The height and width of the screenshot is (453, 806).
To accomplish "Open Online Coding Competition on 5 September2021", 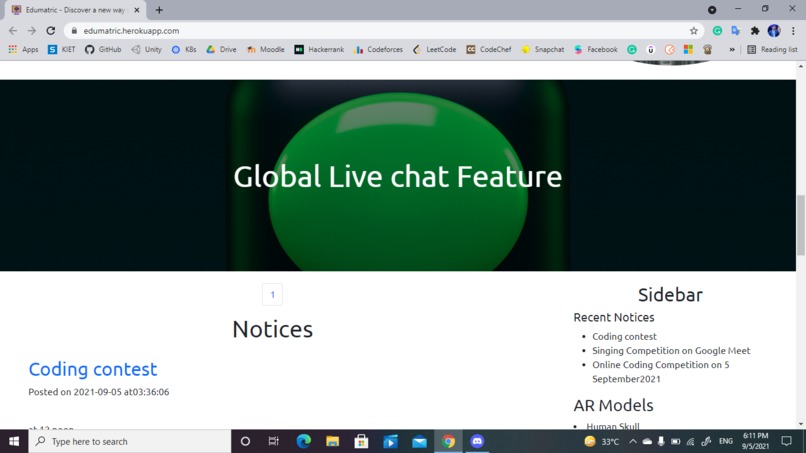I will tap(661, 372).
